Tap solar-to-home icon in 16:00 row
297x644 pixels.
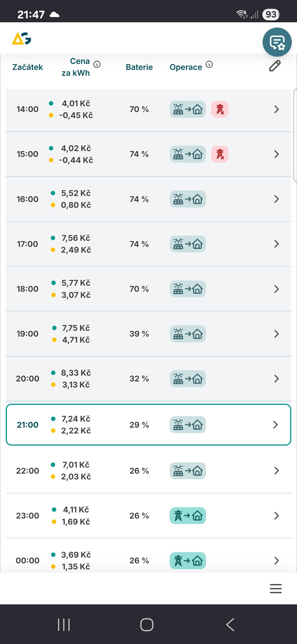(188, 199)
